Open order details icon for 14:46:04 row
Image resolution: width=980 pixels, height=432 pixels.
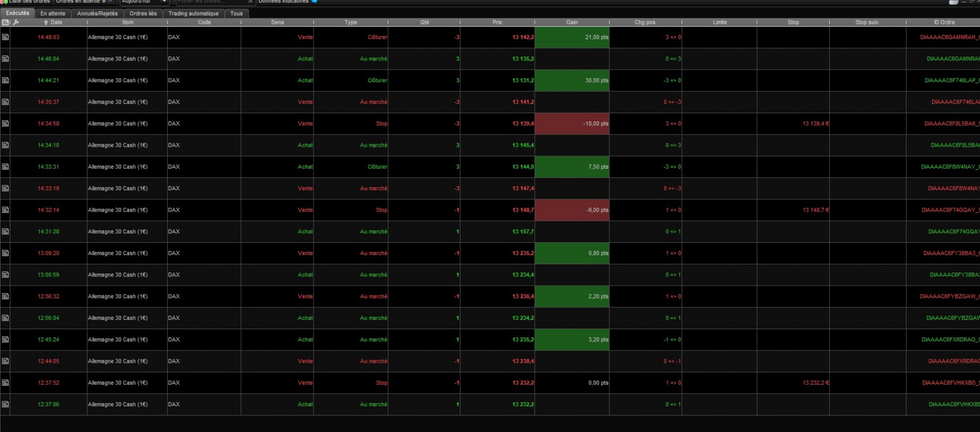[5, 59]
